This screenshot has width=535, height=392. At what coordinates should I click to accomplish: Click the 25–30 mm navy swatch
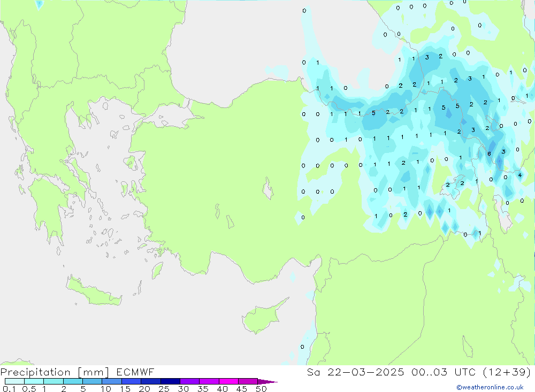pyautogui.click(x=170, y=381)
